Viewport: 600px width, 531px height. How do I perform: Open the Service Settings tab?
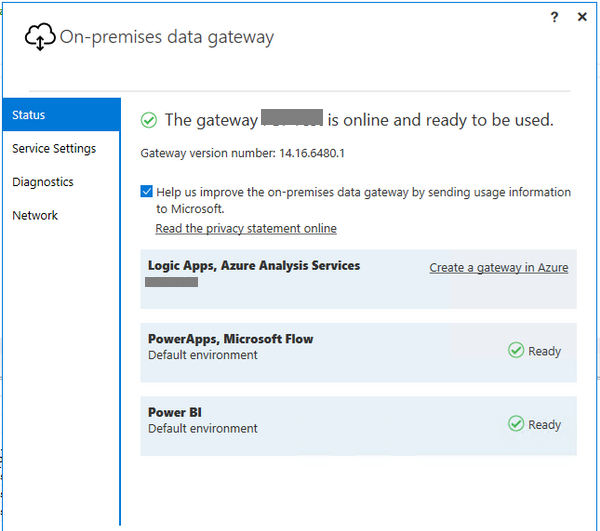[54, 148]
